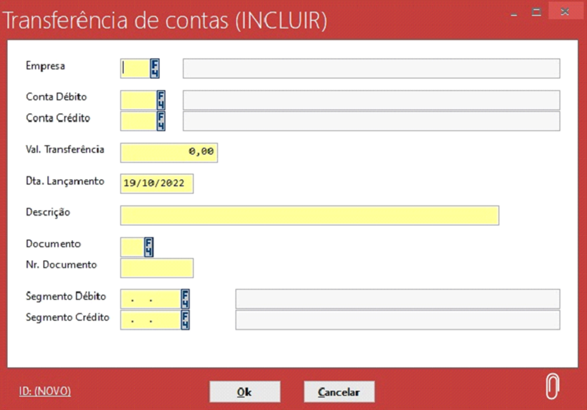Image resolution: width=587 pixels, height=410 pixels.
Task: Click the Segmento Débito description box
Action: (x=398, y=299)
